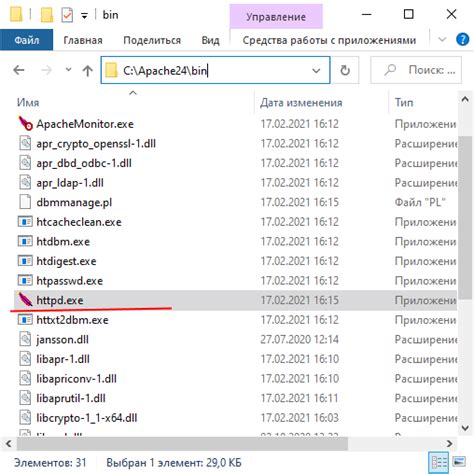The width and height of the screenshot is (474, 474).
Task: Click the libaprutil-1.dll file icon
Action: [25, 398]
